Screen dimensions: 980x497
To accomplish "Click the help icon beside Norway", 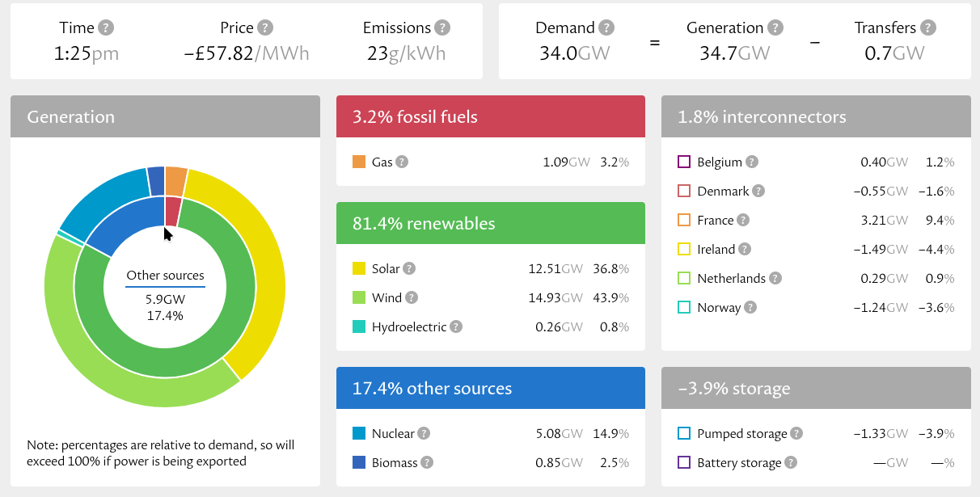I will coord(750,307).
